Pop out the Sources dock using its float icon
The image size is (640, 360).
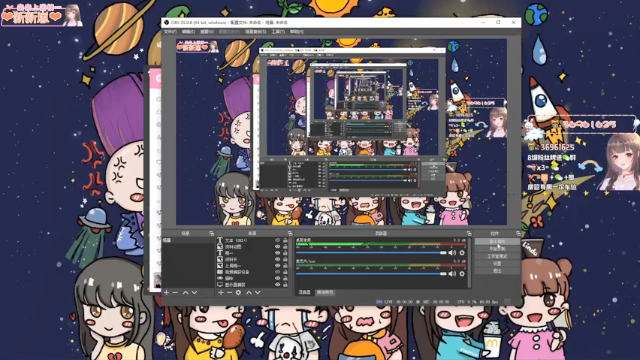(290, 233)
